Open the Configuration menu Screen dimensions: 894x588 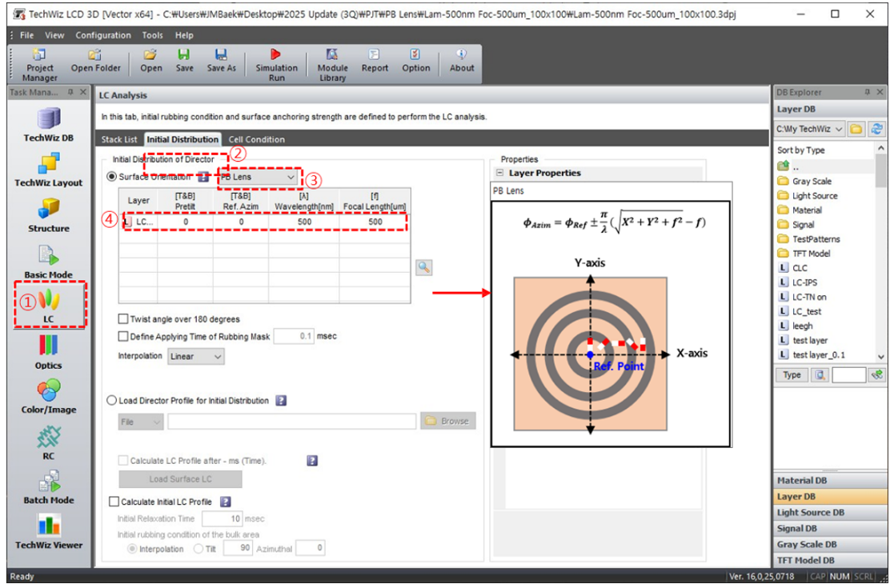[x=103, y=35]
